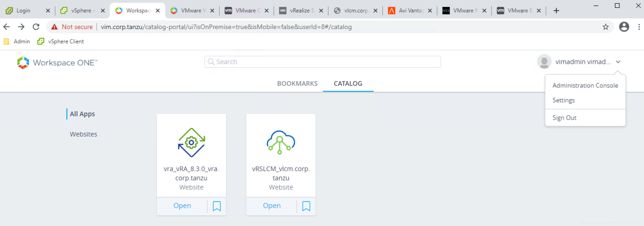Close the Login browser tab
The height and width of the screenshot is (226, 644).
point(48,11)
